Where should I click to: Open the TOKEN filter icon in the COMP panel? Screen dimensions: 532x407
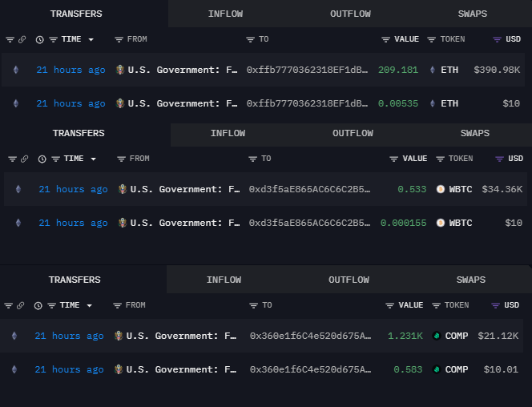tap(436, 306)
